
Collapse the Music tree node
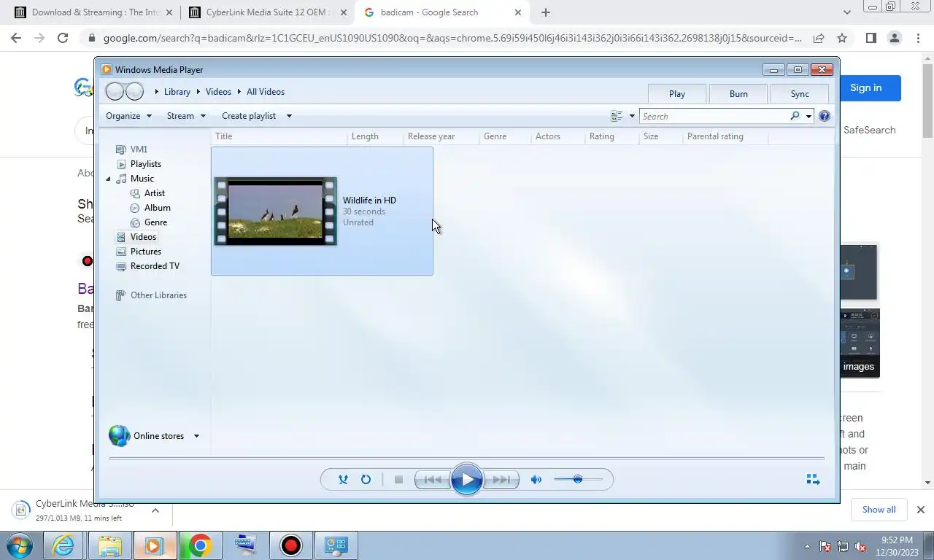point(109,179)
